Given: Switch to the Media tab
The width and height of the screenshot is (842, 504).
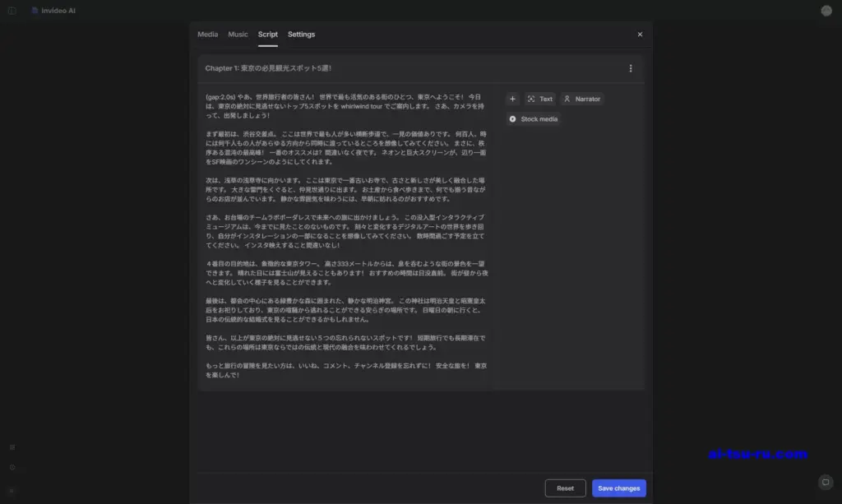Looking at the screenshot, I should coord(207,35).
